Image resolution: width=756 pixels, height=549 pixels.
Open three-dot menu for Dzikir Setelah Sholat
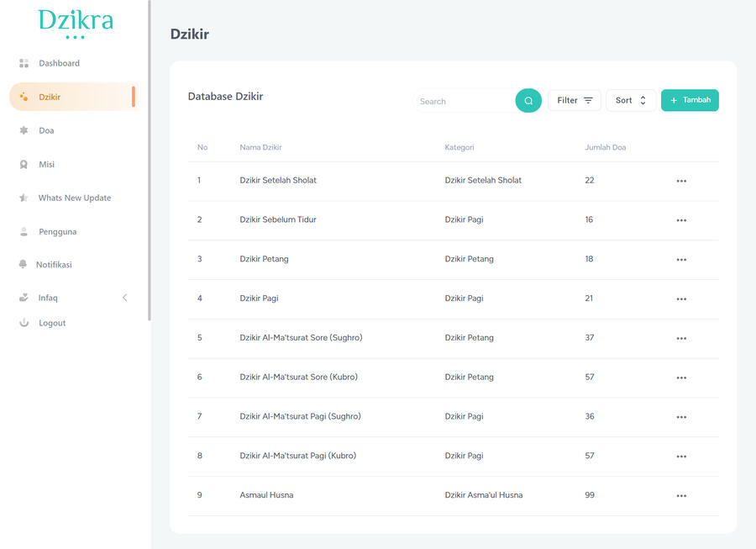click(681, 181)
